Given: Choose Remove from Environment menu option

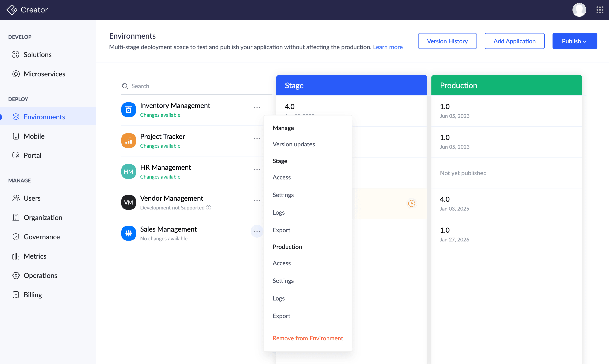Looking at the screenshot, I should (308, 338).
